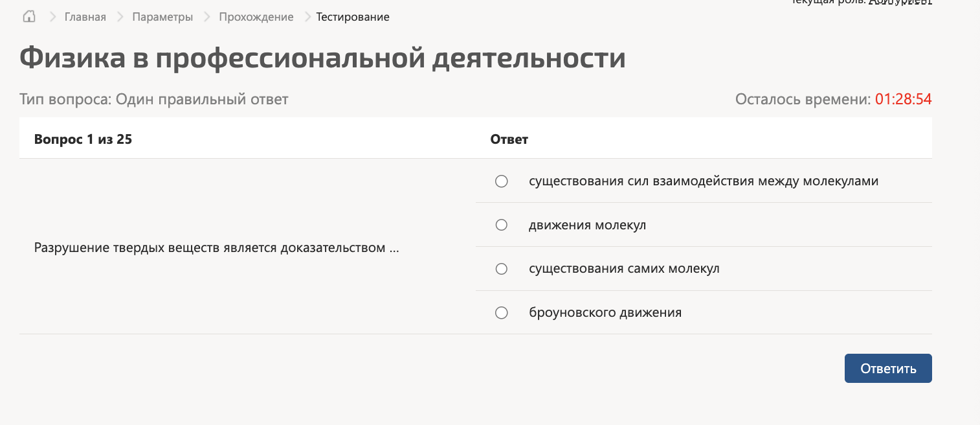Go to the 'Главная' breadcrumb link
The width and height of the screenshot is (980, 425).
(x=85, y=17)
